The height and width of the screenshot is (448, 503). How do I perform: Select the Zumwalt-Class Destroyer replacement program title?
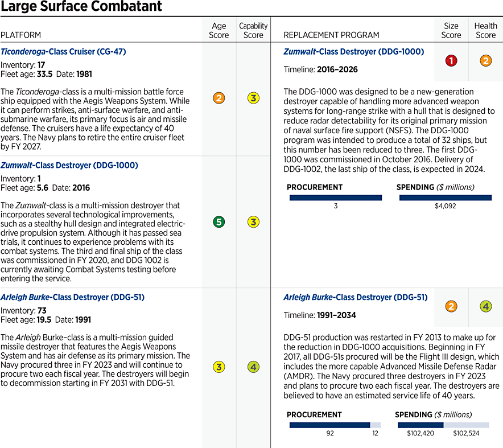pyautogui.click(x=353, y=51)
